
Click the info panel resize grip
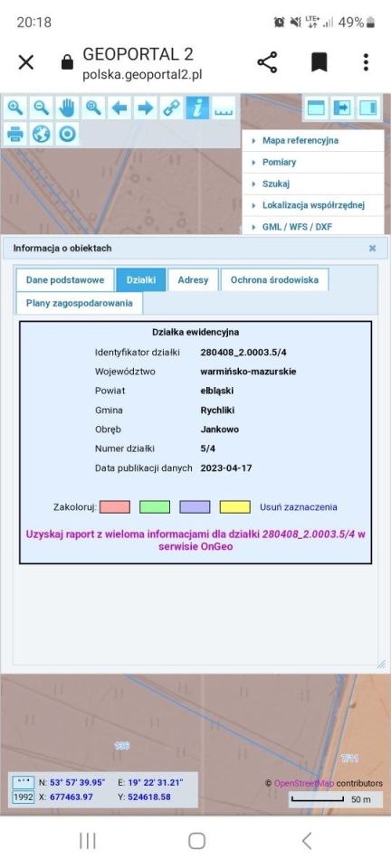381,665
